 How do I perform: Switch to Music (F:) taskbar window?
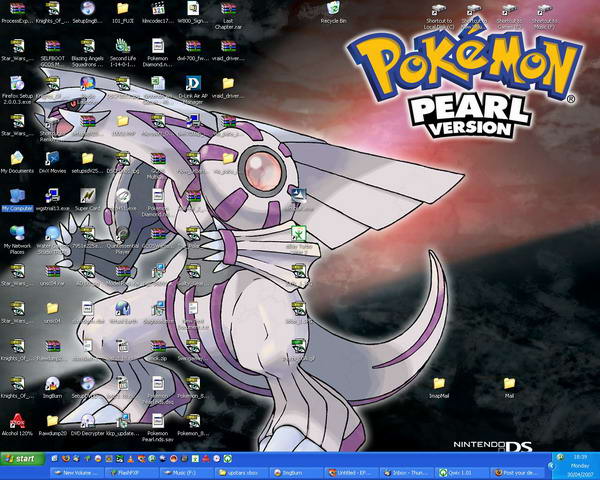coord(187,473)
